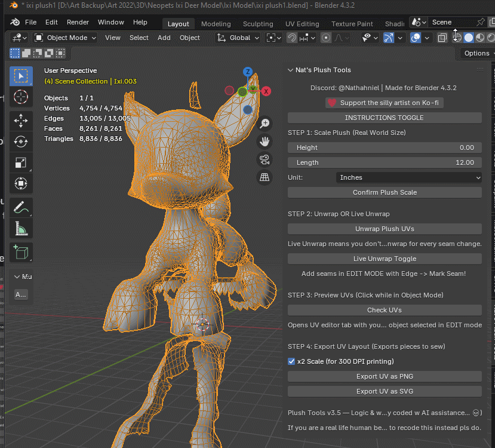Screen dimensions: 495x448
Task: Switch to material preview shading
Action: (480, 38)
